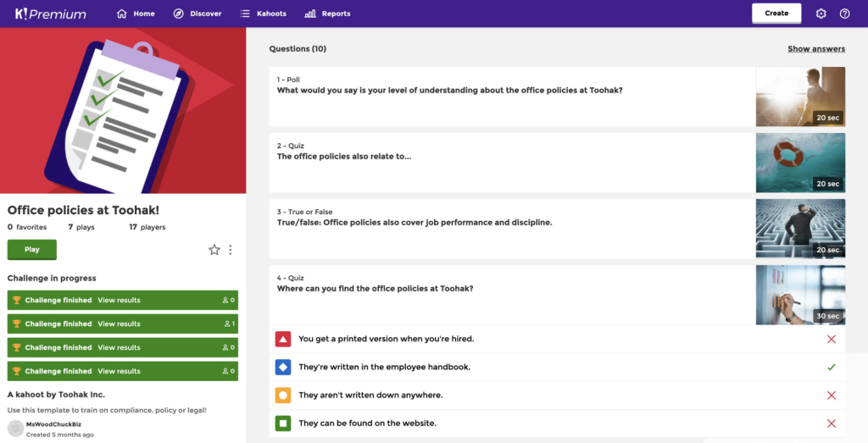Viewport: 868px width, 443px height.
Task: Open the Reports tab
Action: tap(327, 14)
